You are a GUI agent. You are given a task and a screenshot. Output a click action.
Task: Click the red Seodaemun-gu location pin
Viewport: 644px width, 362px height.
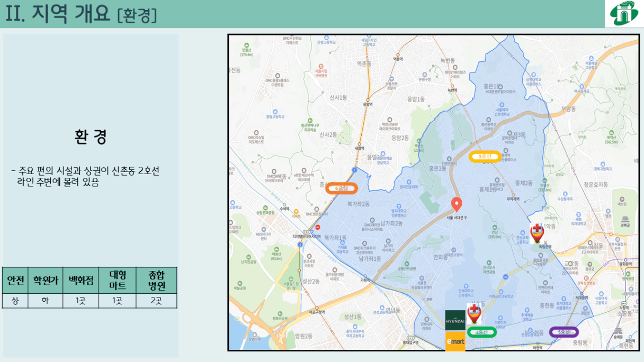point(457,205)
